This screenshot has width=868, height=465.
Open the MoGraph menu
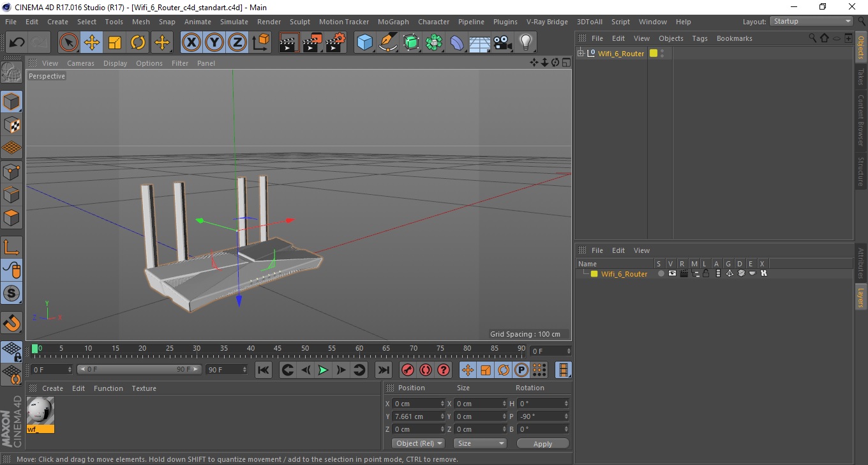393,22
